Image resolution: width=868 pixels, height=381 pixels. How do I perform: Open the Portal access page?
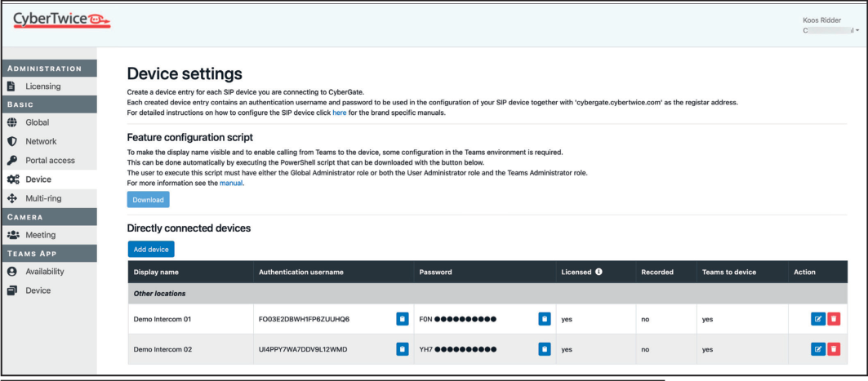coord(48,161)
